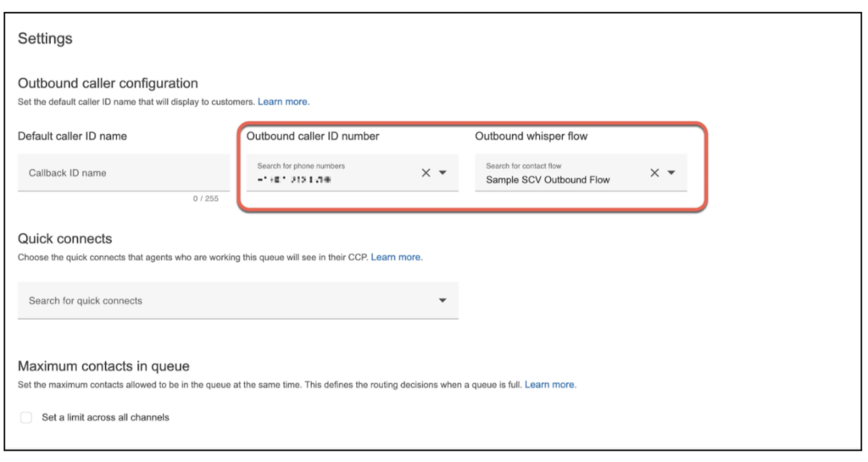
Task: Enable the limit across all channels checkbox
Action: [x=26, y=417]
